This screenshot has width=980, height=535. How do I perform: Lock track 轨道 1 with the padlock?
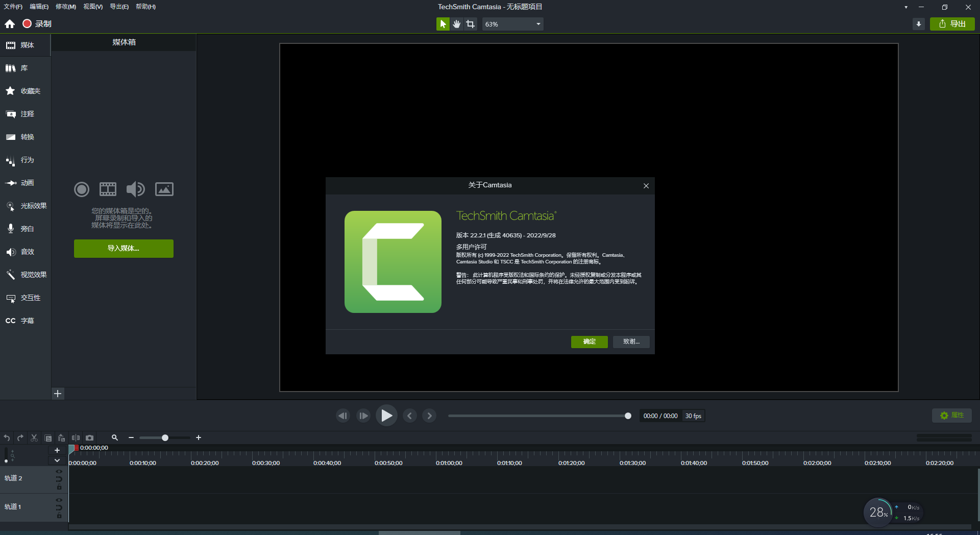tap(59, 516)
